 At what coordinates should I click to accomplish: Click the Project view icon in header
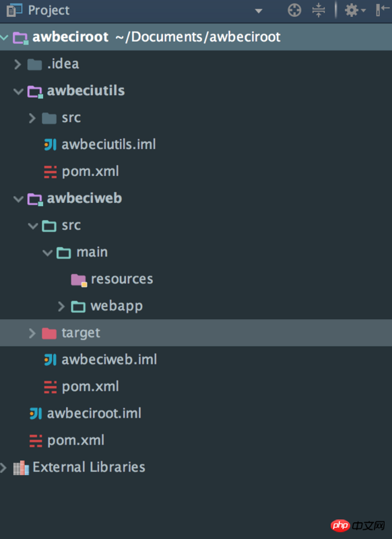tap(14, 10)
